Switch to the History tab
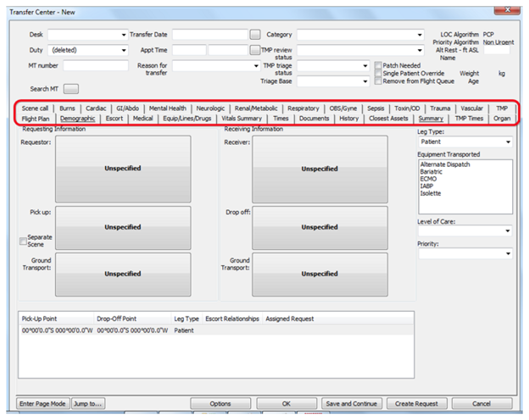Viewport: 529px width, 420px height. [348, 119]
